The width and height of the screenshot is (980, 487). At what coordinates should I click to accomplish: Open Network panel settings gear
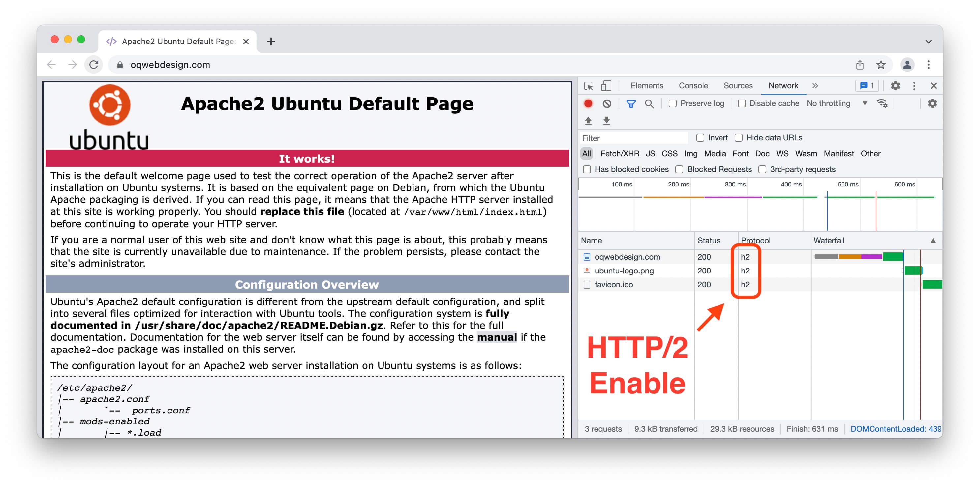[933, 103]
